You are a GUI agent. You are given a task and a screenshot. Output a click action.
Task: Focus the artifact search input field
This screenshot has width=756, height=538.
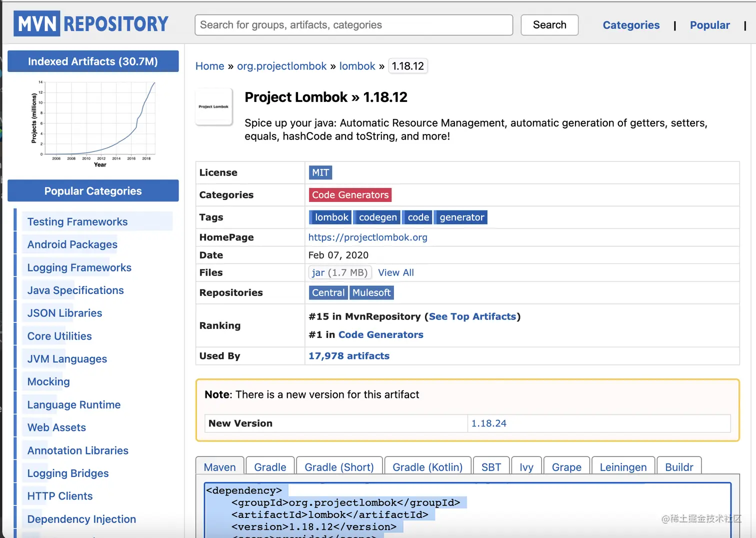click(x=354, y=25)
